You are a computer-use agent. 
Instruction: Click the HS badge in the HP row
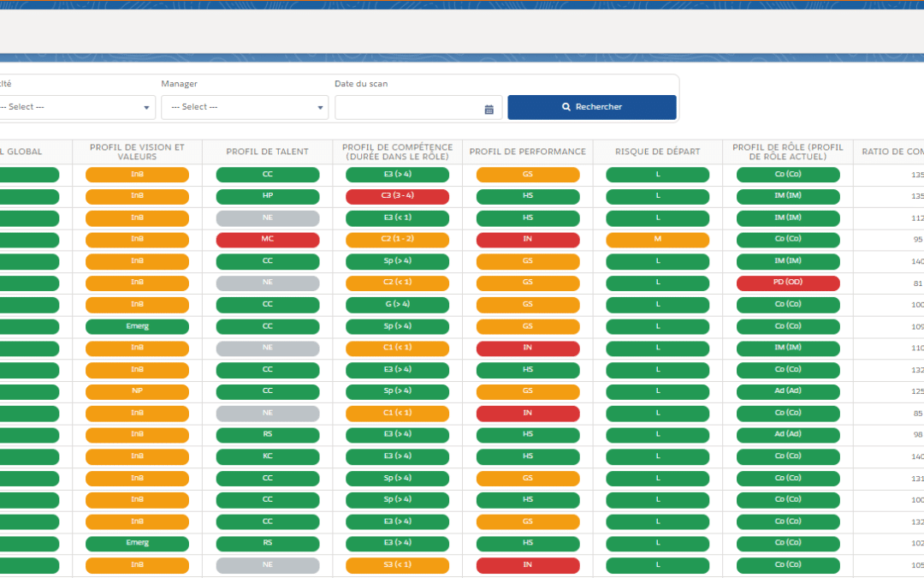point(528,196)
